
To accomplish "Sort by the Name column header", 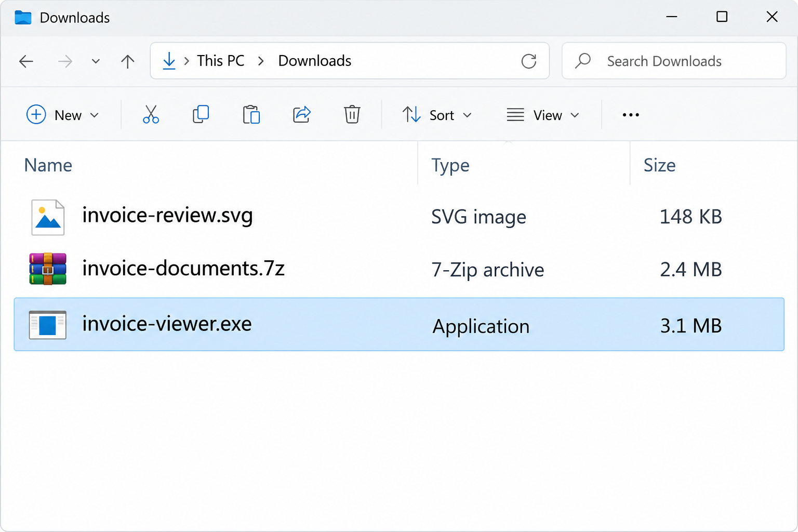I will (x=48, y=165).
